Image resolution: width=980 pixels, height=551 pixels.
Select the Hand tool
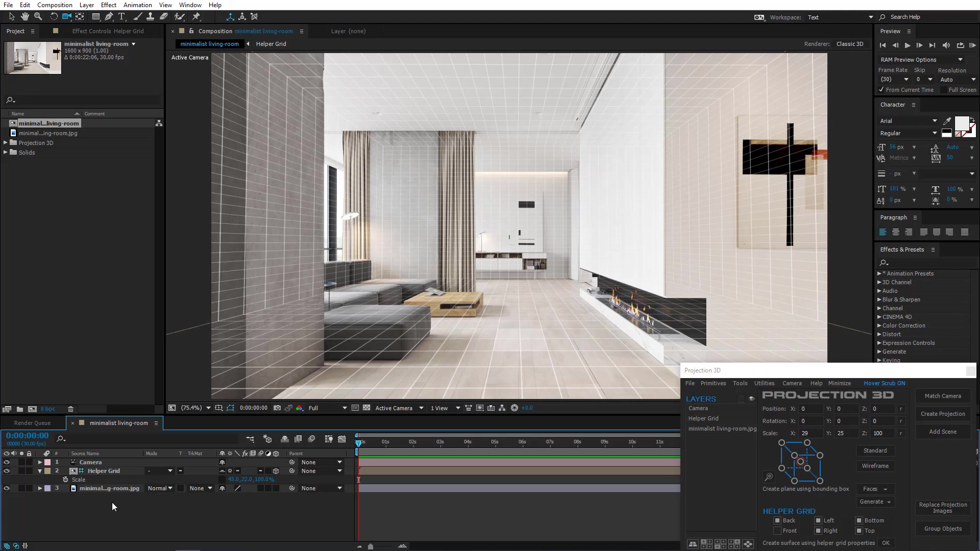[24, 16]
